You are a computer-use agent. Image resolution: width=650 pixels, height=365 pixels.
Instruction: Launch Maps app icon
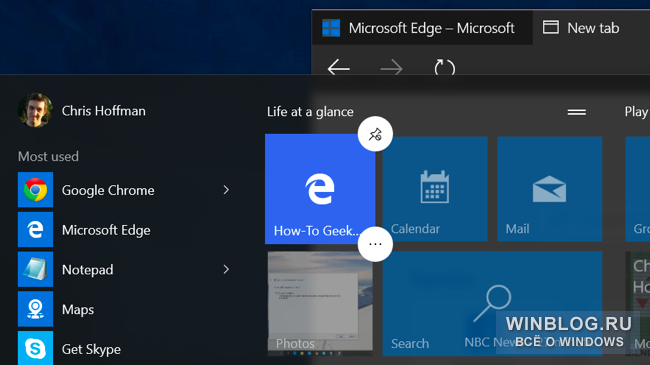pos(35,309)
